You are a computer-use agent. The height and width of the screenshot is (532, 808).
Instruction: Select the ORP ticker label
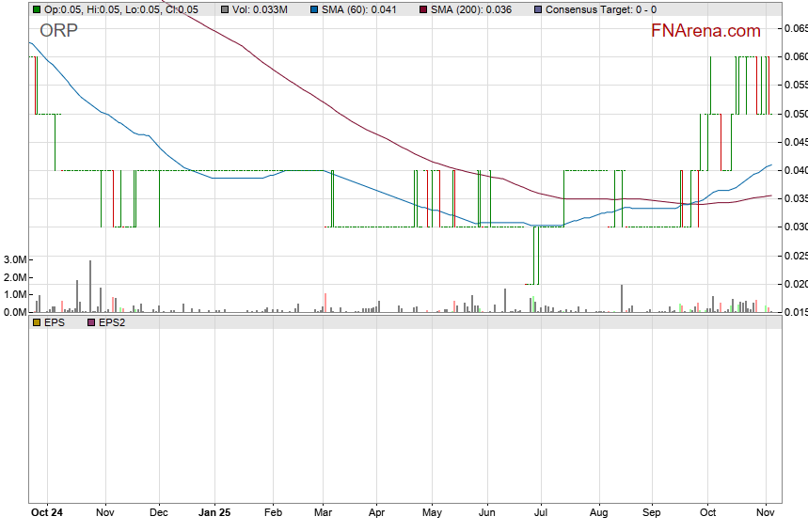58,30
